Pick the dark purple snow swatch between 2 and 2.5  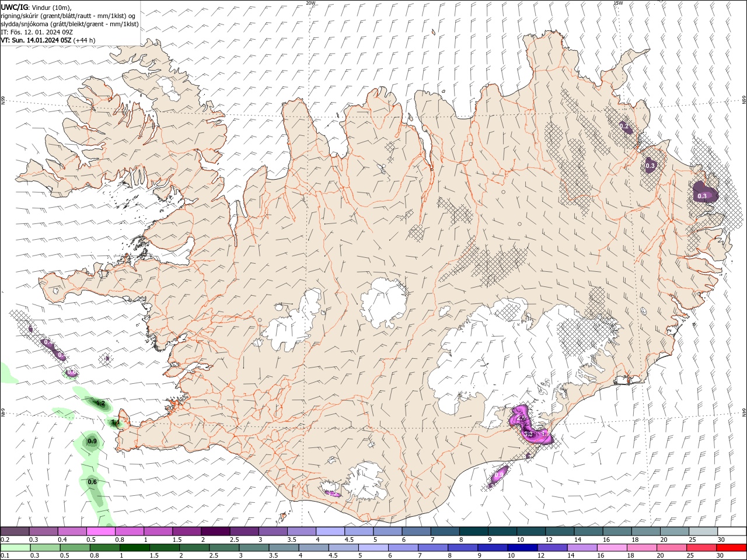[x=215, y=531]
